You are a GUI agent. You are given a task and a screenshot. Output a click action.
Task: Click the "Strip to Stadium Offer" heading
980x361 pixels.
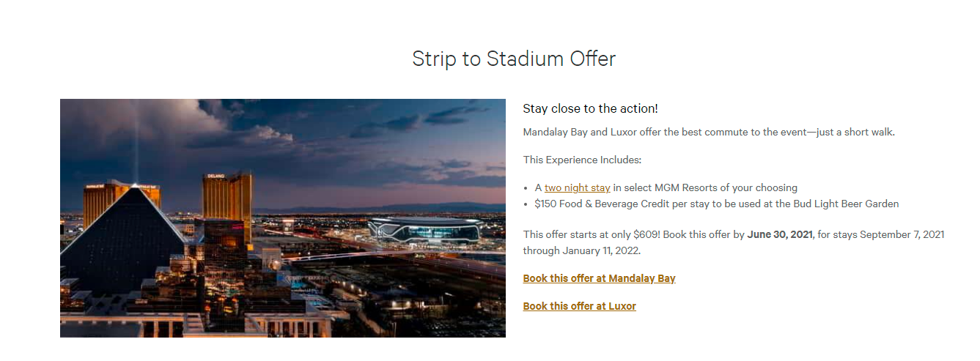click(514, 59)
